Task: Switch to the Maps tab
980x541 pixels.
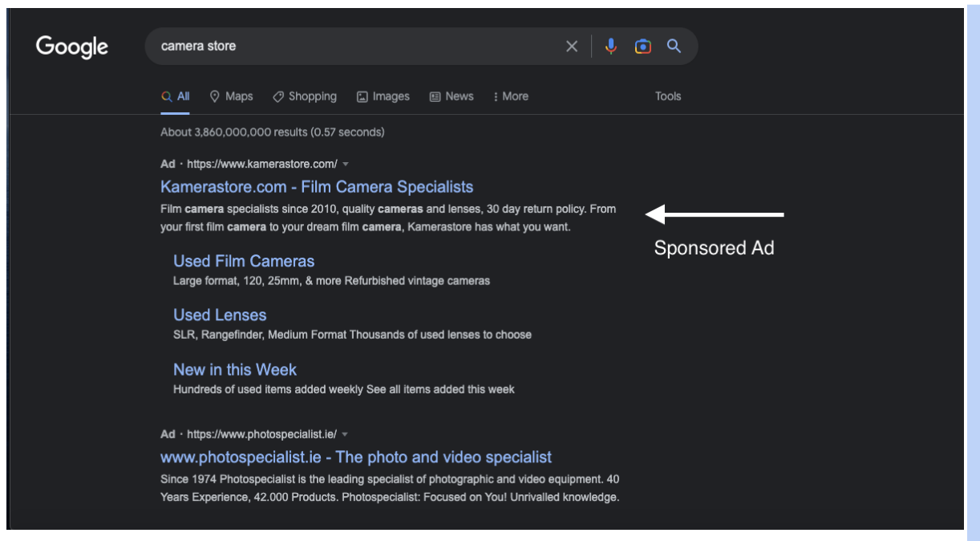Action: 231,96
